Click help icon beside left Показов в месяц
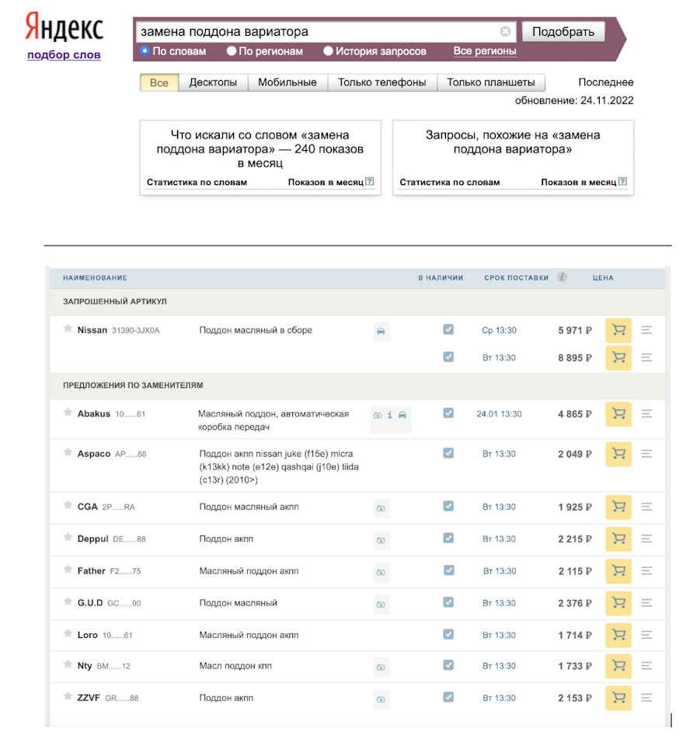Screen dimensions: 700x746 click(x=370, y=182)
